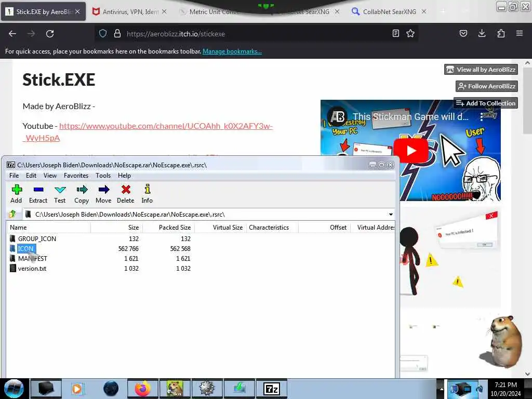Click the red Delete toolbar icon
Screen dimensions: 532x399
tap(126, 194)
